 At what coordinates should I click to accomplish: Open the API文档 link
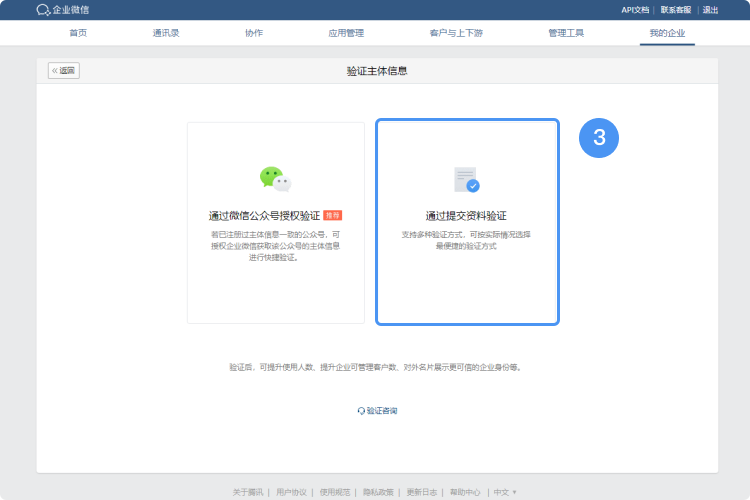(635, 10)
